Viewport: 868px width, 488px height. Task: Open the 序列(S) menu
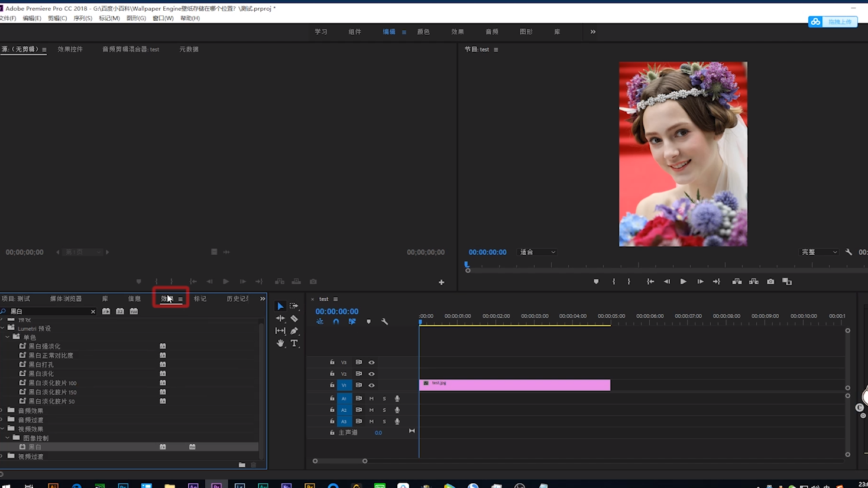point(83,18)
